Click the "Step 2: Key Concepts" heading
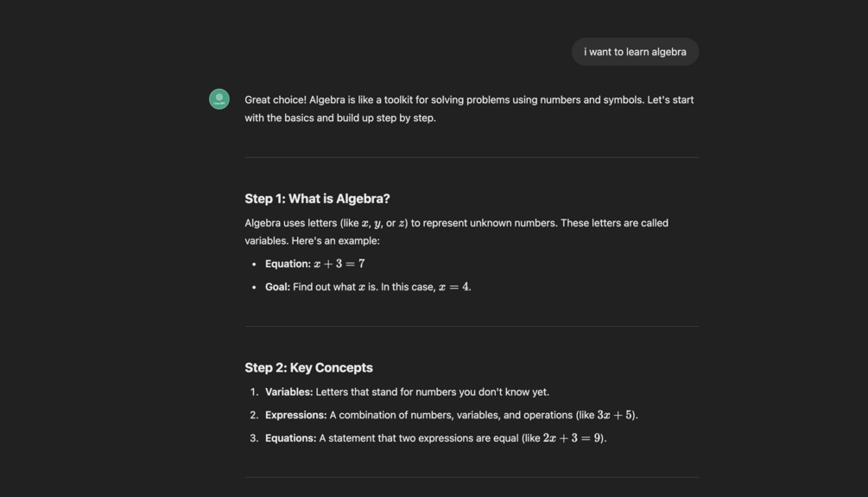868x497 pixels. click(308, 367)
